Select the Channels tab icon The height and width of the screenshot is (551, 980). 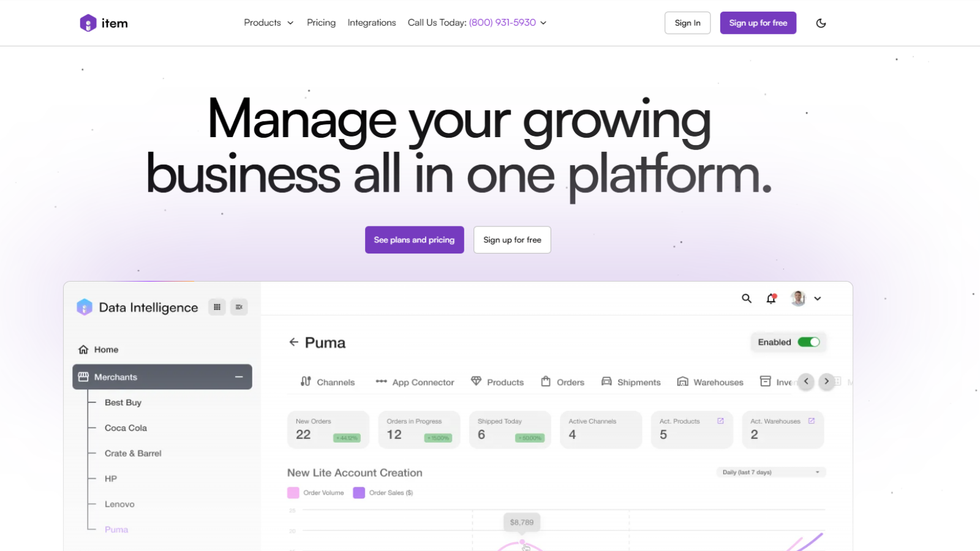[306, 381]
